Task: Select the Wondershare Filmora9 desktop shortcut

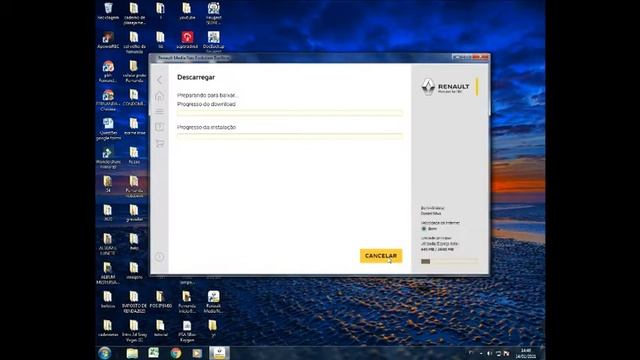Action: [x=108, y=158]
